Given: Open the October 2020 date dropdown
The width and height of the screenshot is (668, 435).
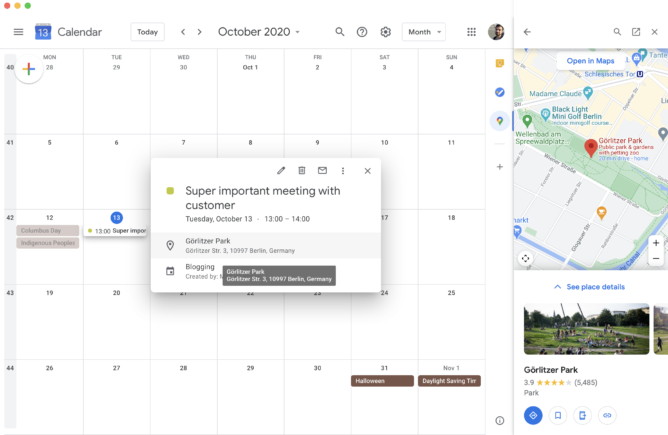Looking at the screenshot, I should click(259, 32).
